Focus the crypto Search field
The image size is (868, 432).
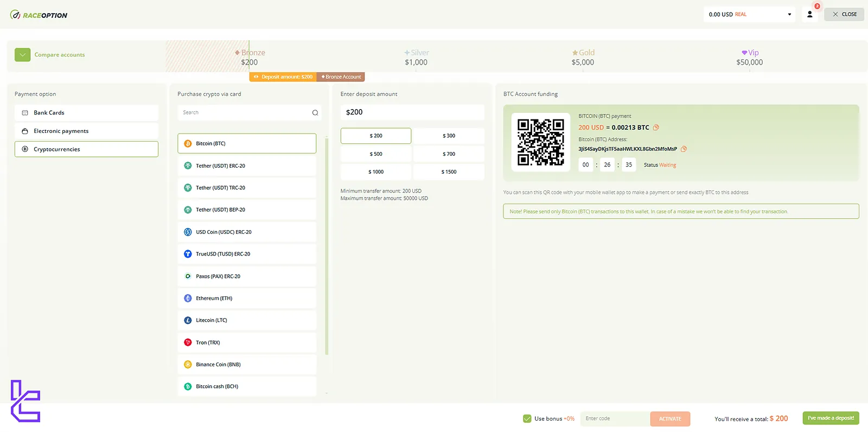[250, 112]
